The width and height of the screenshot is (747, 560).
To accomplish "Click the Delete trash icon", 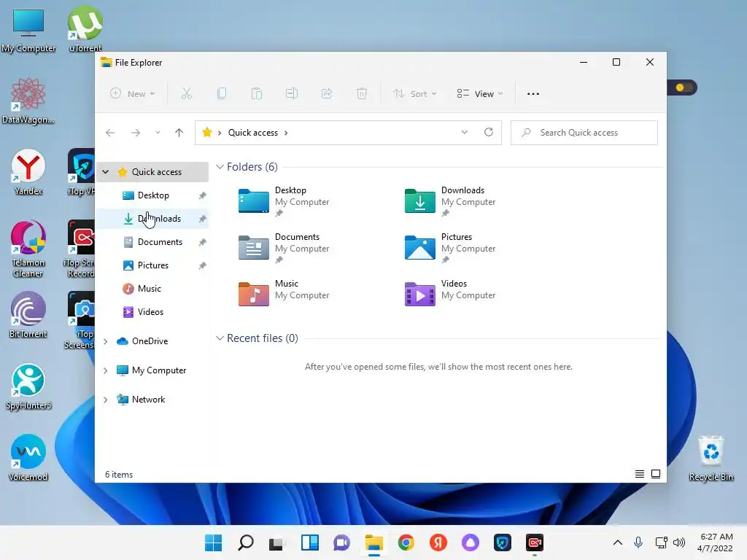I will click(x=362, y=94).
